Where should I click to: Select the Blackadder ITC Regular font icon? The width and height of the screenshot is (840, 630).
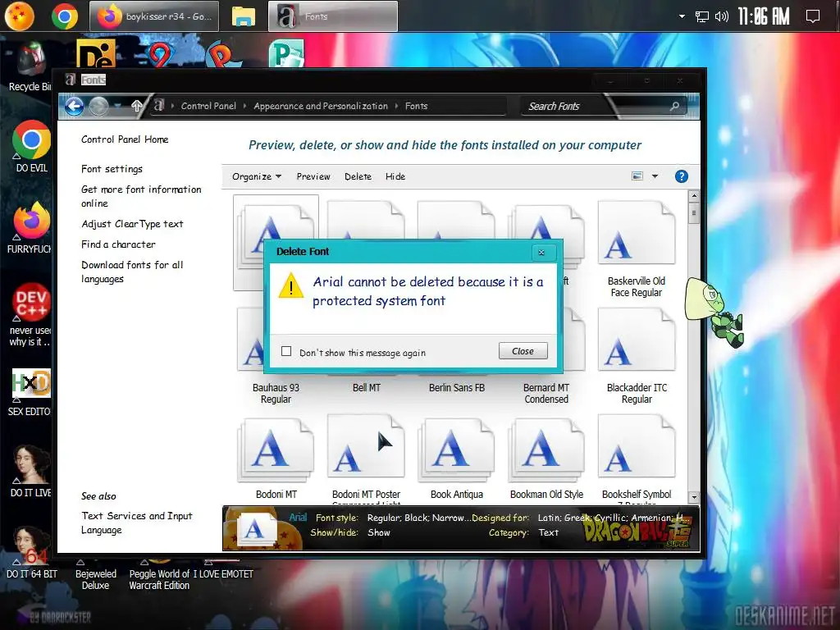coord(637,340)
